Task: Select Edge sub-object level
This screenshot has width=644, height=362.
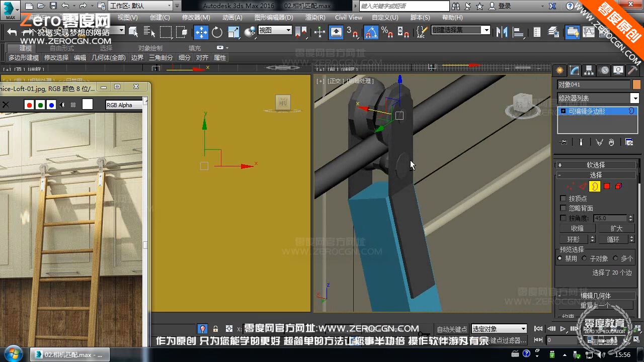Action: point(582,187)
